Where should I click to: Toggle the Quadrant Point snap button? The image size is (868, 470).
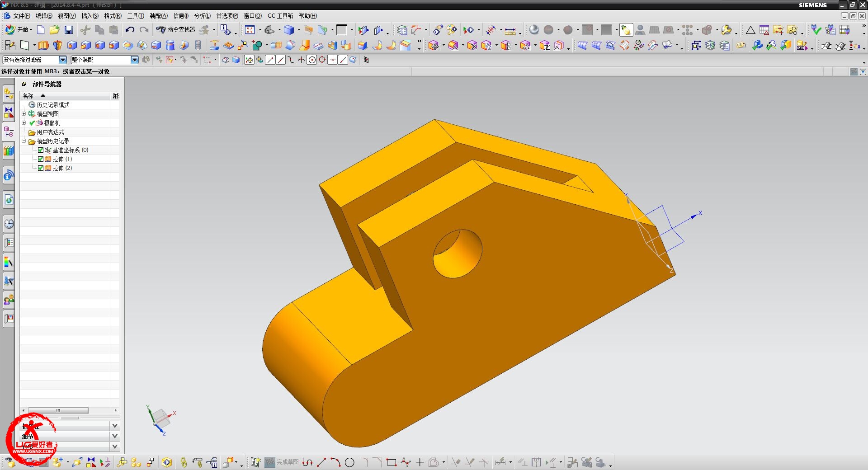click(322, 60)
